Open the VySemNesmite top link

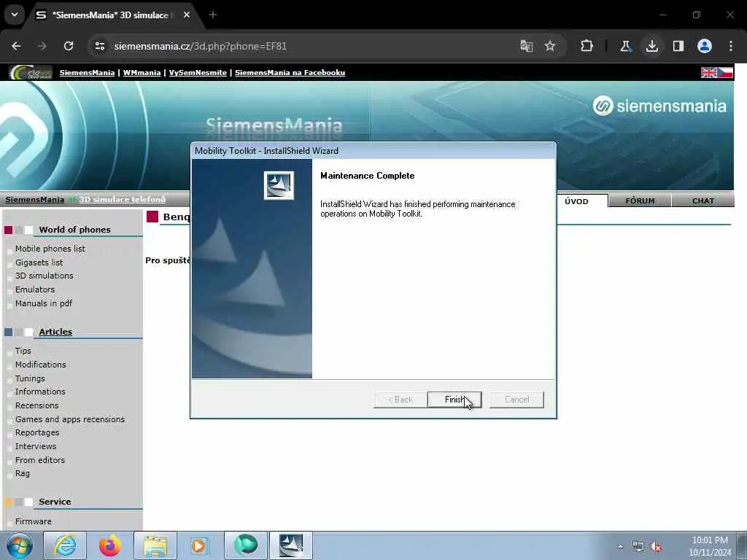pyautogui.click(x=198, y=73)
